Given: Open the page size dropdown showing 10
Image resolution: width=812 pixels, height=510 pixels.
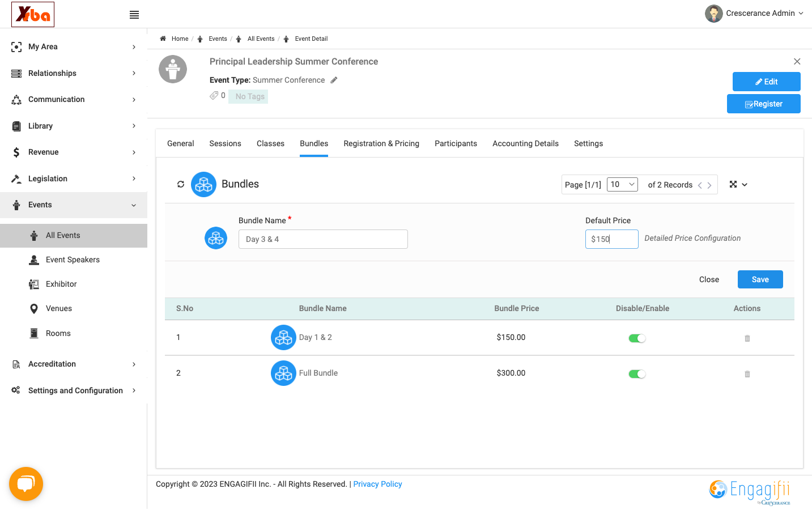Looking at the screenshot, I should (x=623, y=184).
